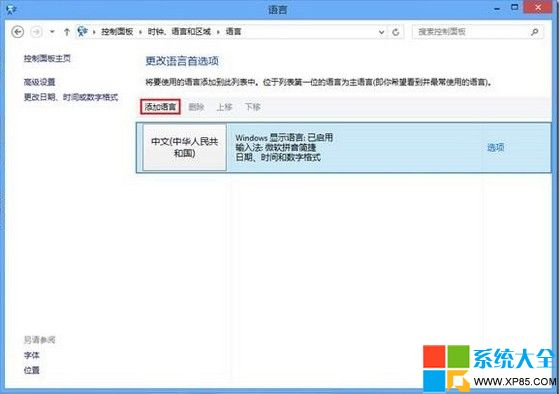The image size is (559, 394).
Task: Click the 添加语言 button
Action: coord(160,107)
